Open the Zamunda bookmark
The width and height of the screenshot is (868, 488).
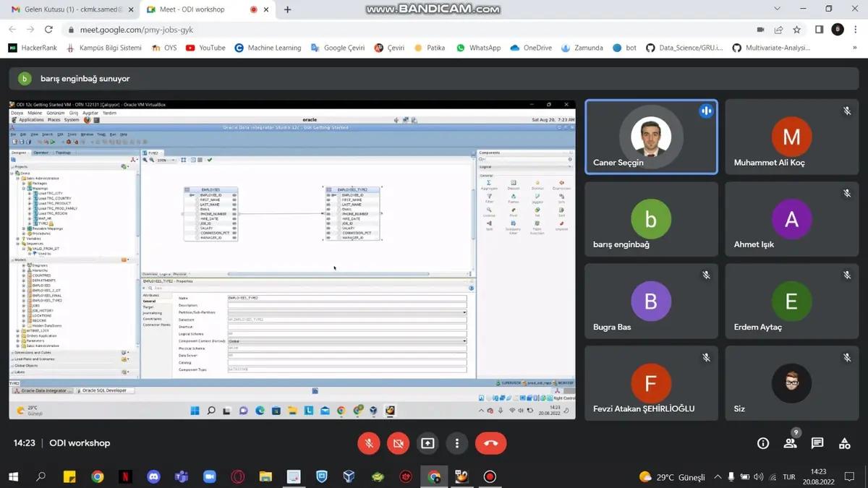click(582, 48)
